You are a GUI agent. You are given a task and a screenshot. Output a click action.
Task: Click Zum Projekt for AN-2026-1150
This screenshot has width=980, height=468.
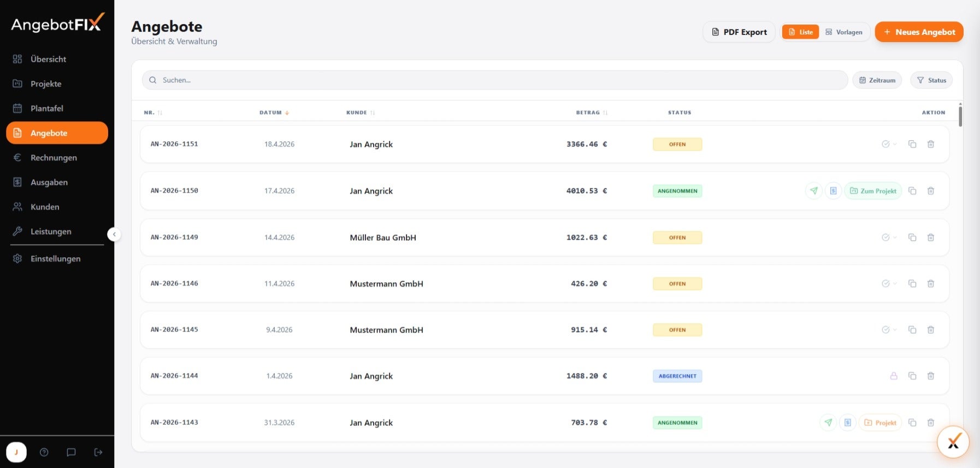click(873, 191)
